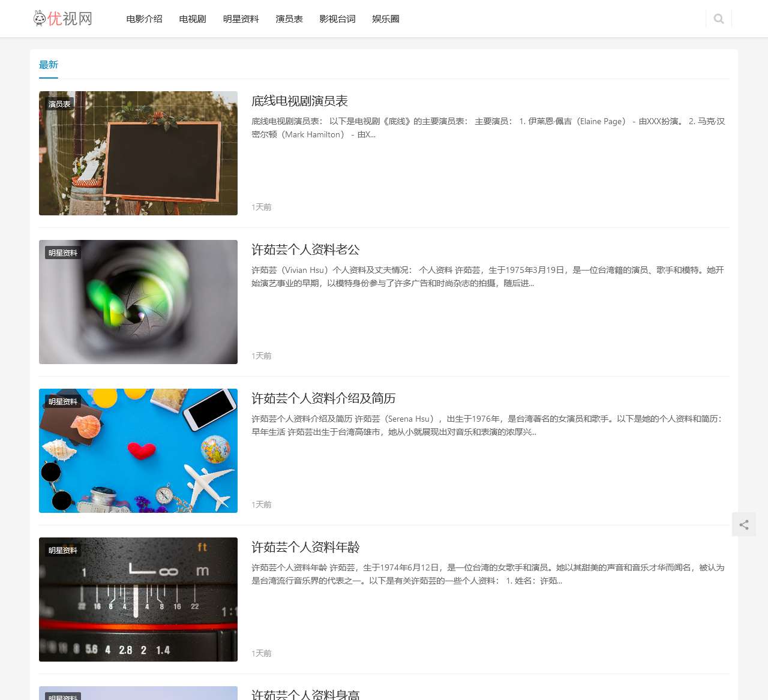Click 1天前 under 许茹芸个人资料介绍及简历
This screenshot has height=700, width=768.
coord(262,504)
